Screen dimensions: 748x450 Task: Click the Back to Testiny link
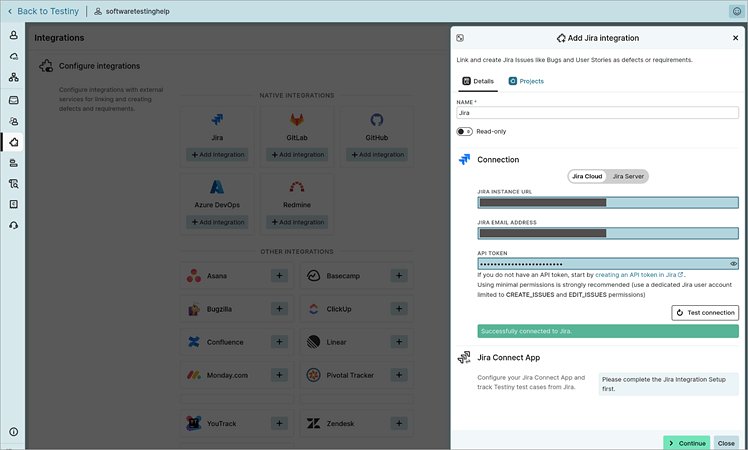pos(43,11)
